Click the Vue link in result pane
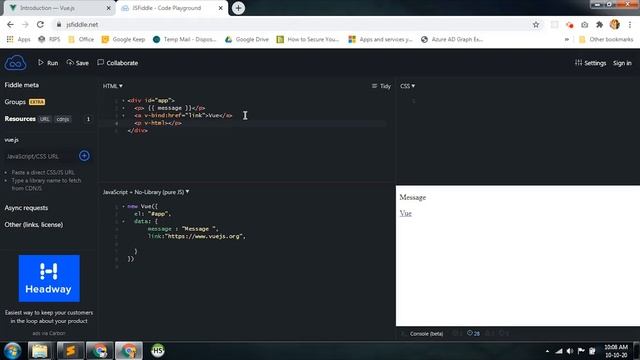The image size is (640, 360). (406, 213)
